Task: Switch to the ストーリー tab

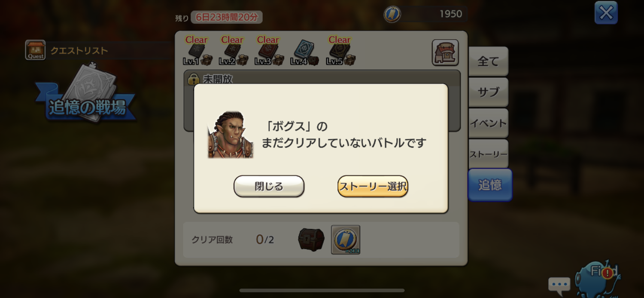Action: 488,154
